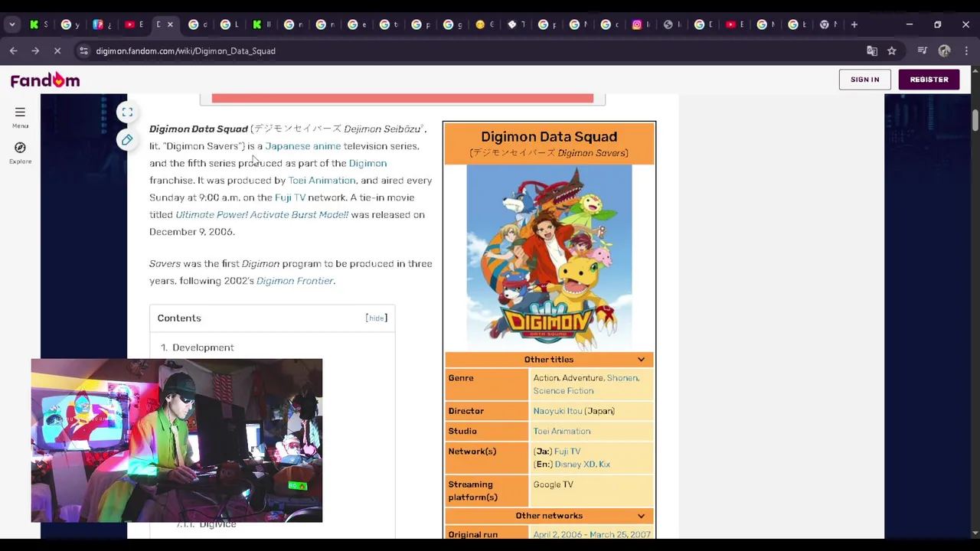The width and height of the screenshot is (980, 551).
Task: Stop loading the page
Action: tap(57, 51)
